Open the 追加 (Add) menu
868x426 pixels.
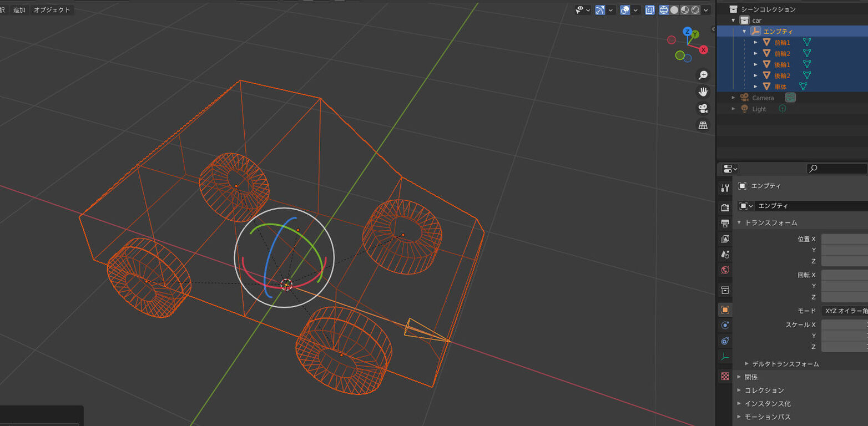tap(19, 10)
